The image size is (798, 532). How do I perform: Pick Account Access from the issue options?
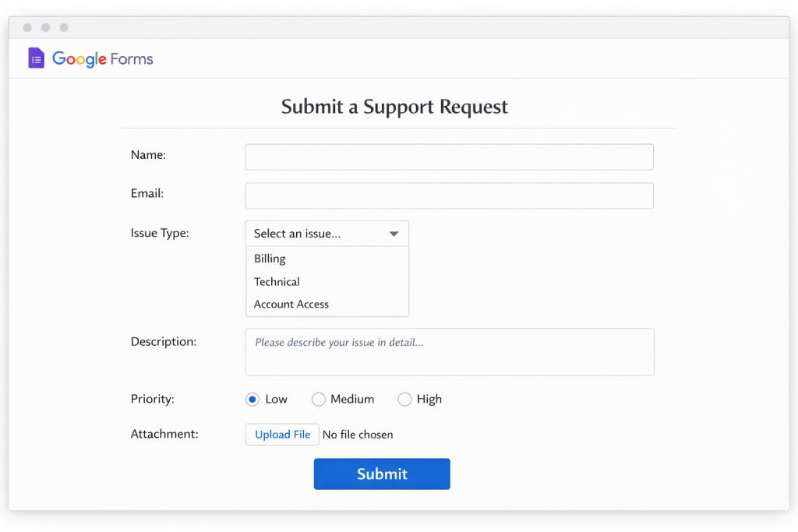pos(290,304)
